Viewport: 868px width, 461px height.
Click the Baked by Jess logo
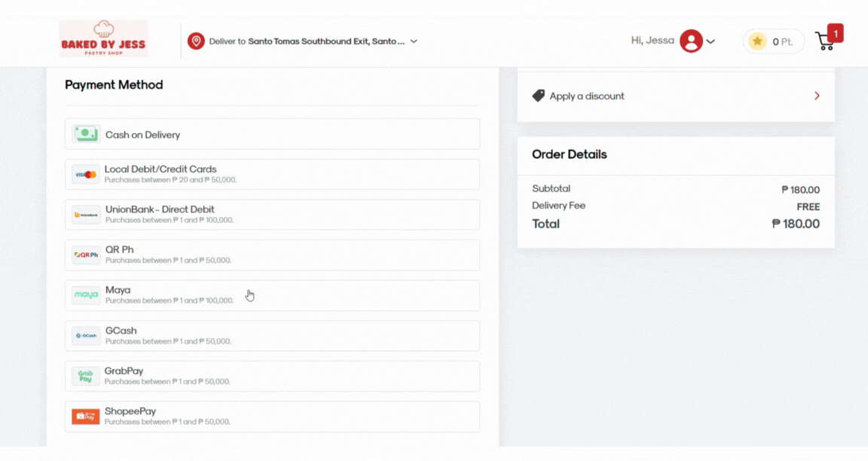(x=103, y=38)
